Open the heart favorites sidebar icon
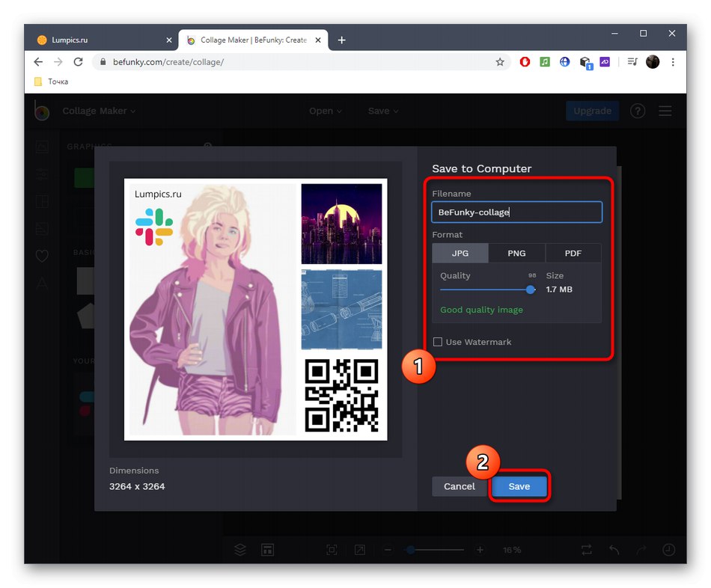This screenshot has height=588, width=711. coord(42,256)
